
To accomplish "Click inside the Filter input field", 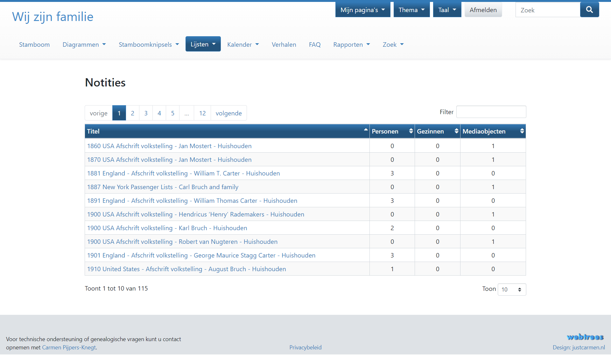I will (x=491, y=112).
